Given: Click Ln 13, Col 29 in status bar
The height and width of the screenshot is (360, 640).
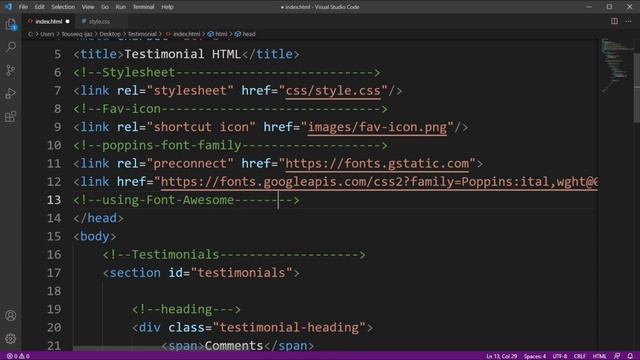Looking at the screenshot, I should 502,356.
